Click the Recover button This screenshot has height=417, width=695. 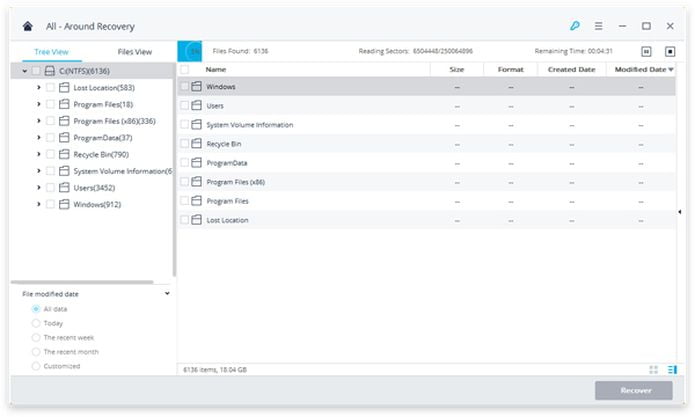point(634,390)
